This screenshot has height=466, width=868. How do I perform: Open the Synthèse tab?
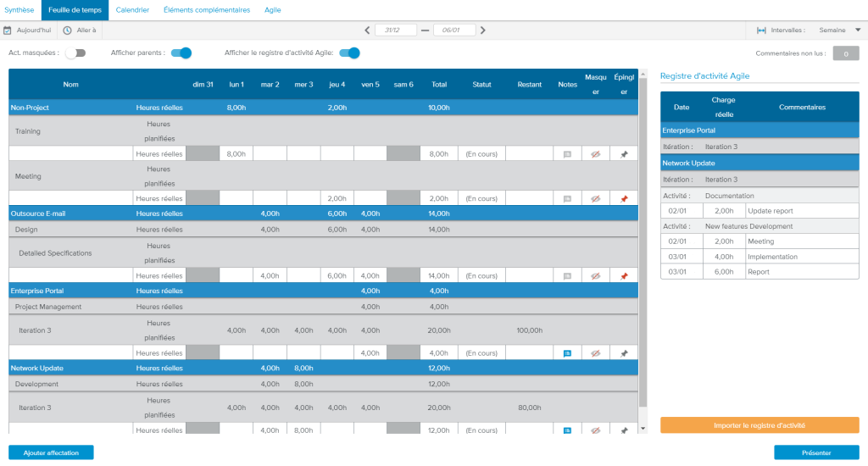pyautogui.click(x=19, y=10)
